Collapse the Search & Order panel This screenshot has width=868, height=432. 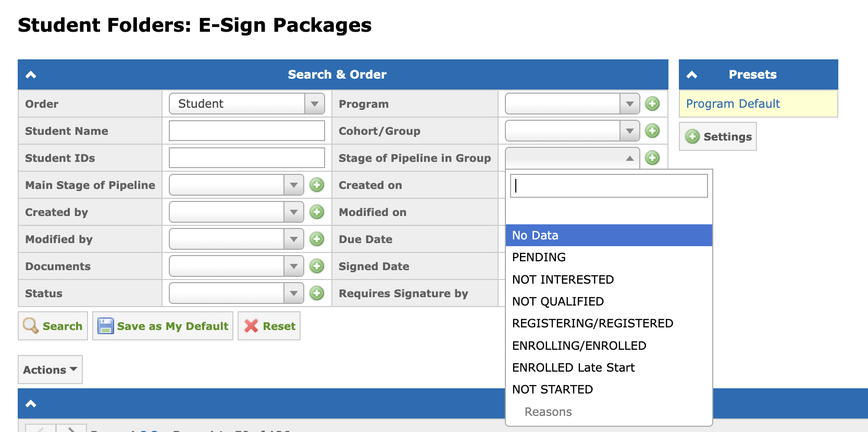point(31,74)
